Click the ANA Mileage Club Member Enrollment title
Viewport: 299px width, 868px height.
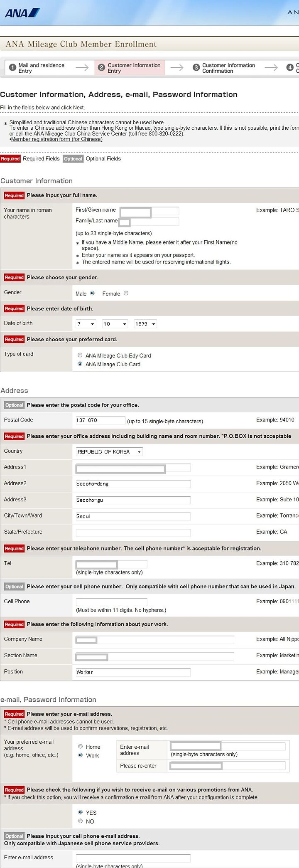81,44
